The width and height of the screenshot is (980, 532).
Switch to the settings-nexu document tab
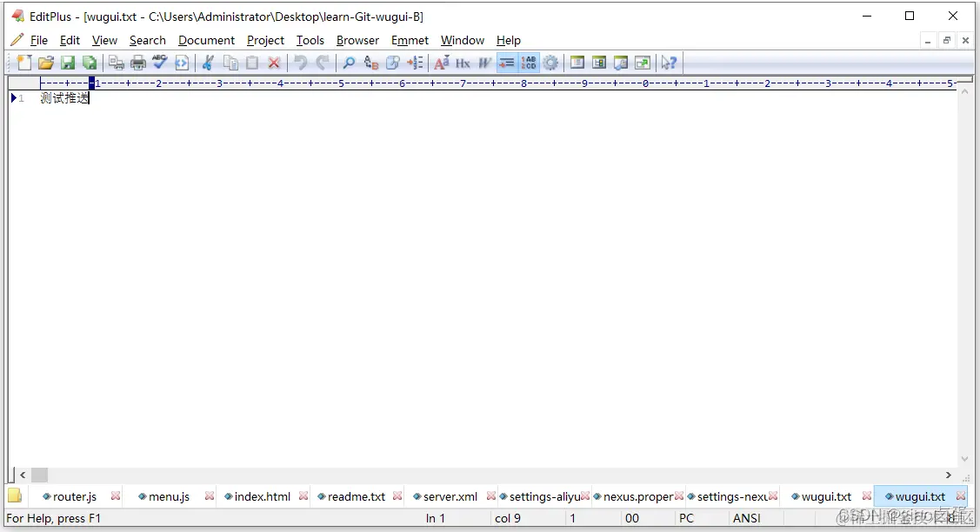point(732,496)
